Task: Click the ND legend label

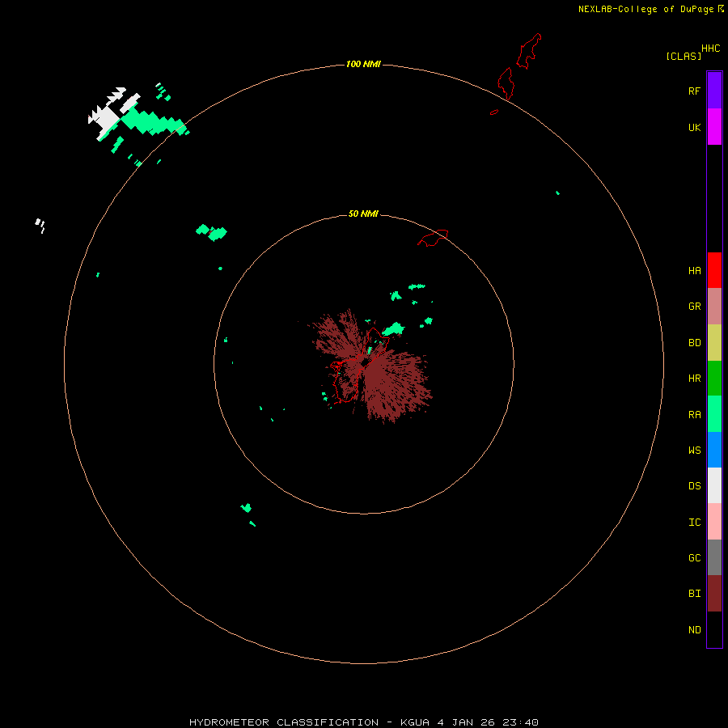Action: [694, 629]
